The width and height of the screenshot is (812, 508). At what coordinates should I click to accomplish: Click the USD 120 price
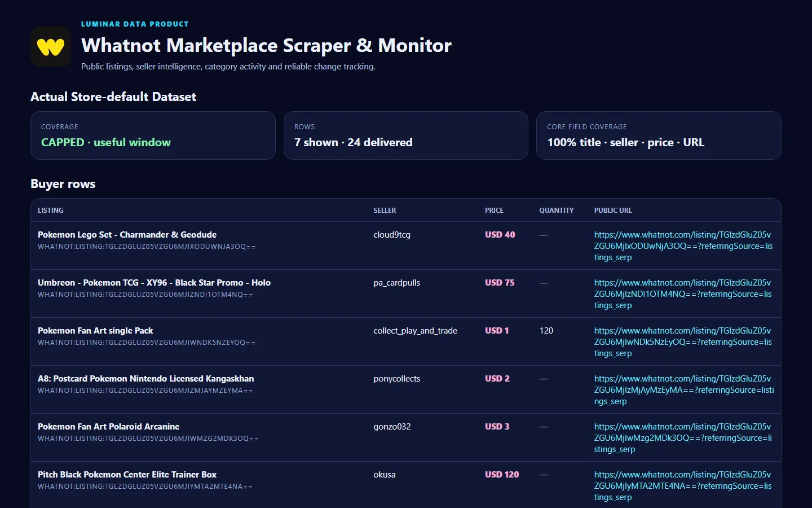(x=502, y=475)
